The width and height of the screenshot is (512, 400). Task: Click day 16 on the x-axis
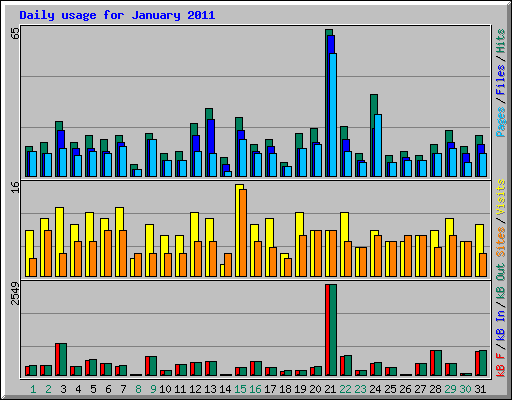[255, 389]
